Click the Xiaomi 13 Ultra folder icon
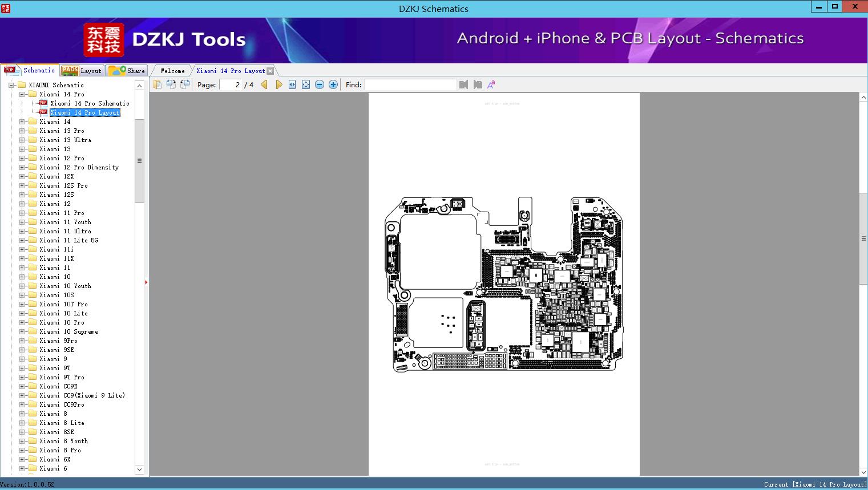Viewport: 868px width, 490px height. (x=33, y=140)
